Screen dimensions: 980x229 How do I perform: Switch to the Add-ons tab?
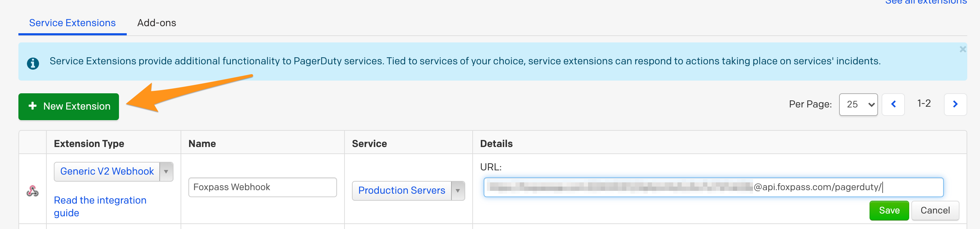pos(156,23)
